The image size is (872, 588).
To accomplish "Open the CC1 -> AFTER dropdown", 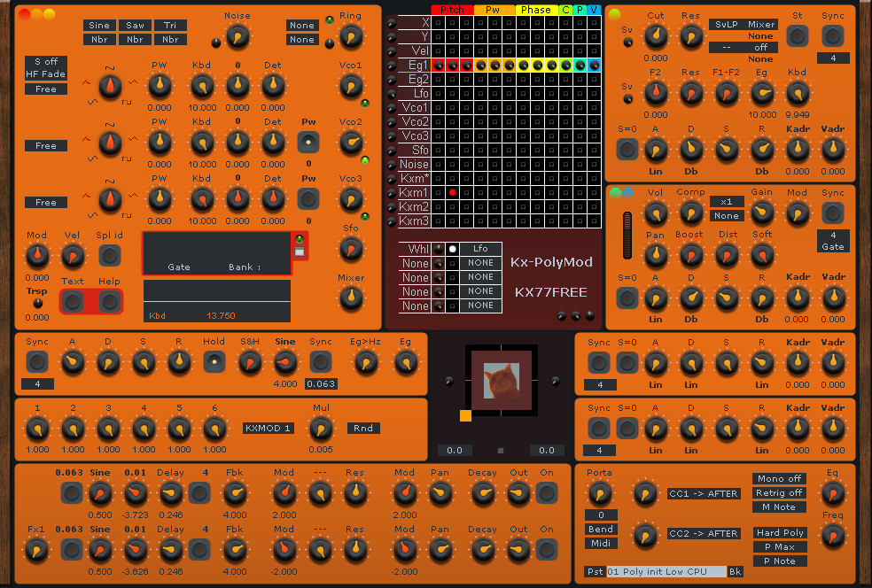I will (704, 494).
